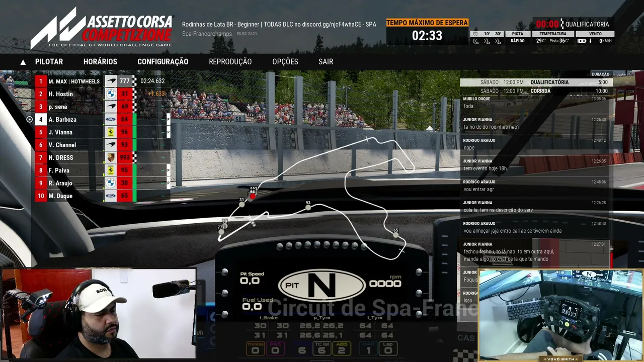
Task: Click chat message 'tem evento hoje 18h.'
Action: pyautogui.click(x=486, y=168)
